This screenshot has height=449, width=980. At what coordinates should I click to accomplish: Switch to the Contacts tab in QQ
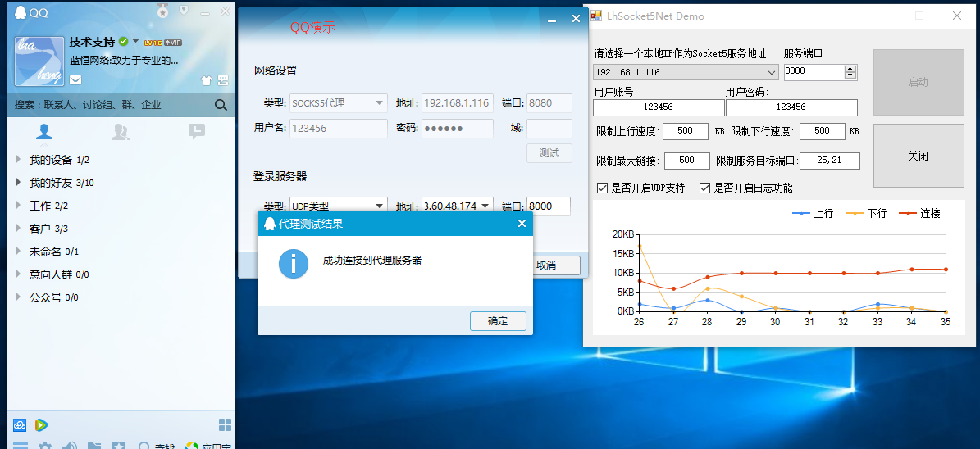(44, 131)
